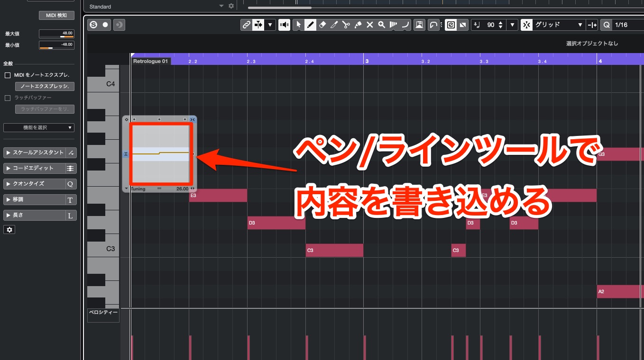644x360 pixels.
Task: Adjust the 最大値 48.00 slider
Action: (x=56, y=34)
